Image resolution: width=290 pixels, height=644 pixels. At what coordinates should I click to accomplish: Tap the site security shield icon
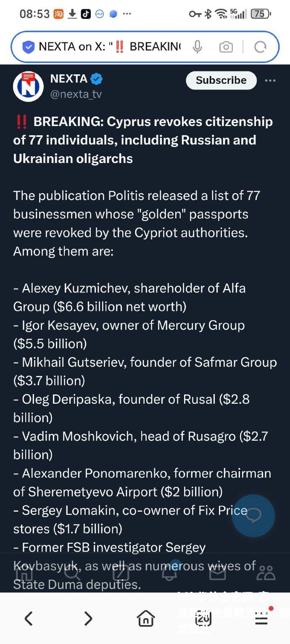(28, 47)
